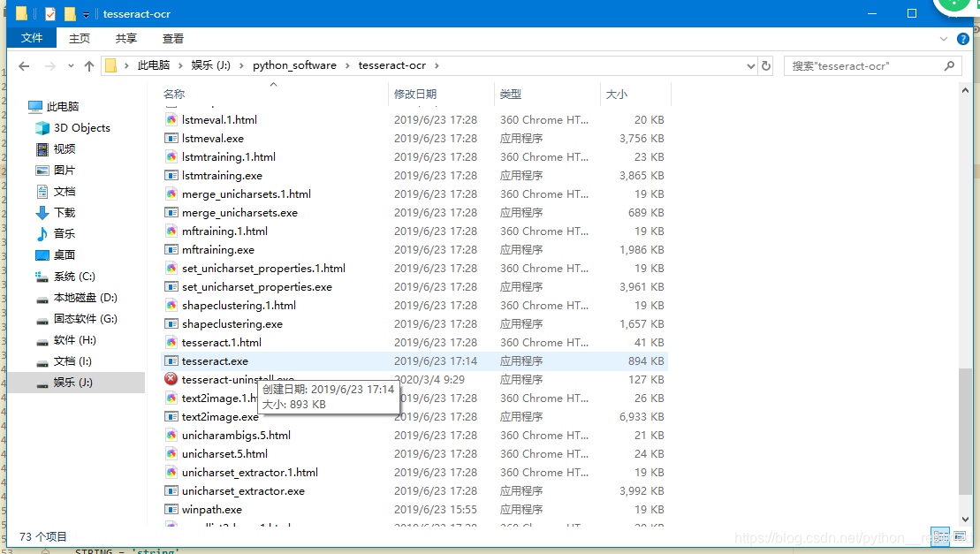The image size is (980, 554).
Task: Select the mftraining.exe file icon
Action: coord(171,250)
